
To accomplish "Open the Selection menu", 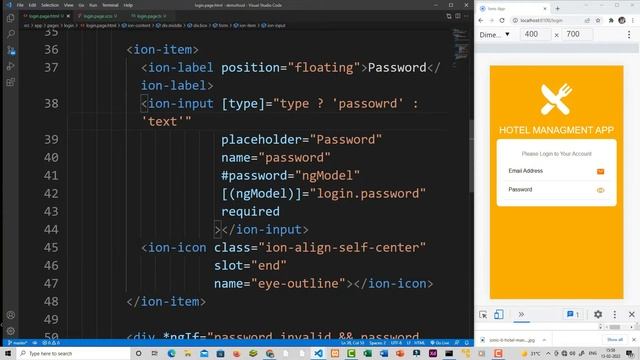I will click(50, 5).
